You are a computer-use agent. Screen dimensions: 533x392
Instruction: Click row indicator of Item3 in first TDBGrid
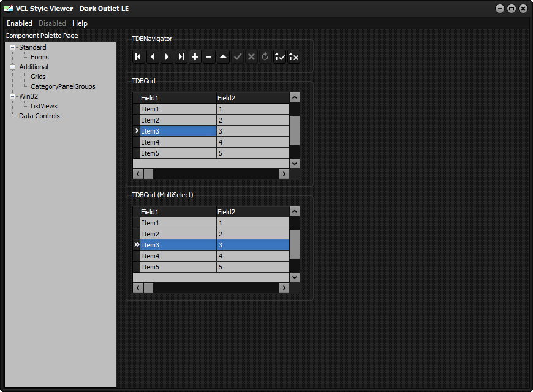[136, 131]
